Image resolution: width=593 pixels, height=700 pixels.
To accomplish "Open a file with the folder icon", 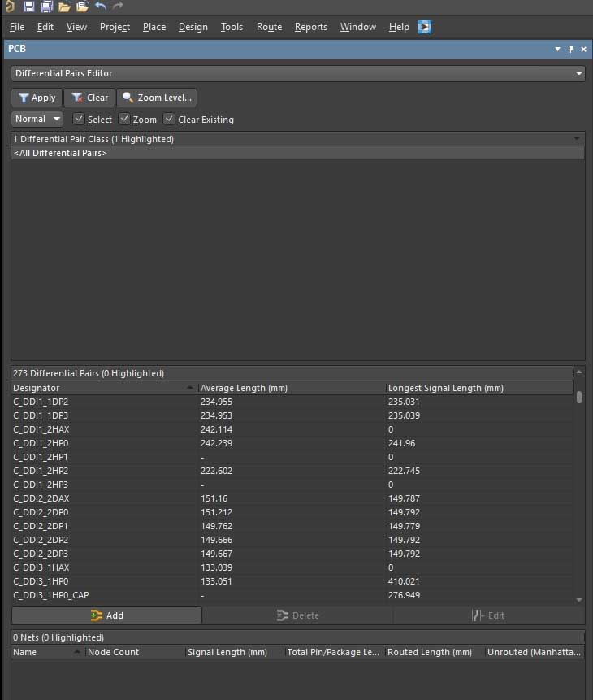I will tap(64, 7).
